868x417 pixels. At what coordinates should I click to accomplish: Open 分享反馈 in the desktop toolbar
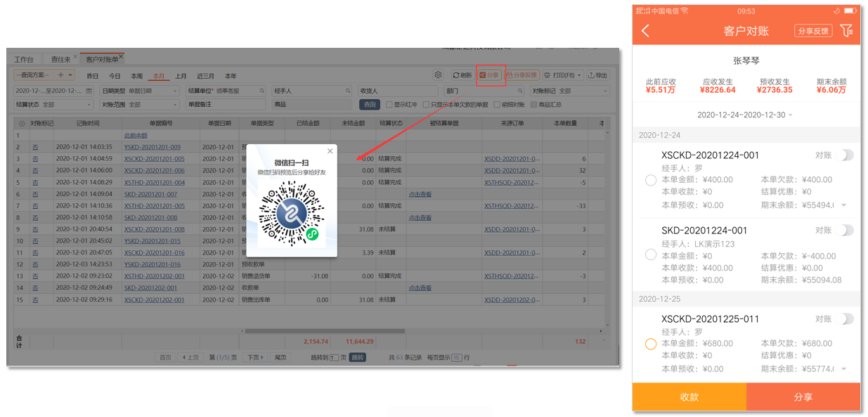pos(522,75)
